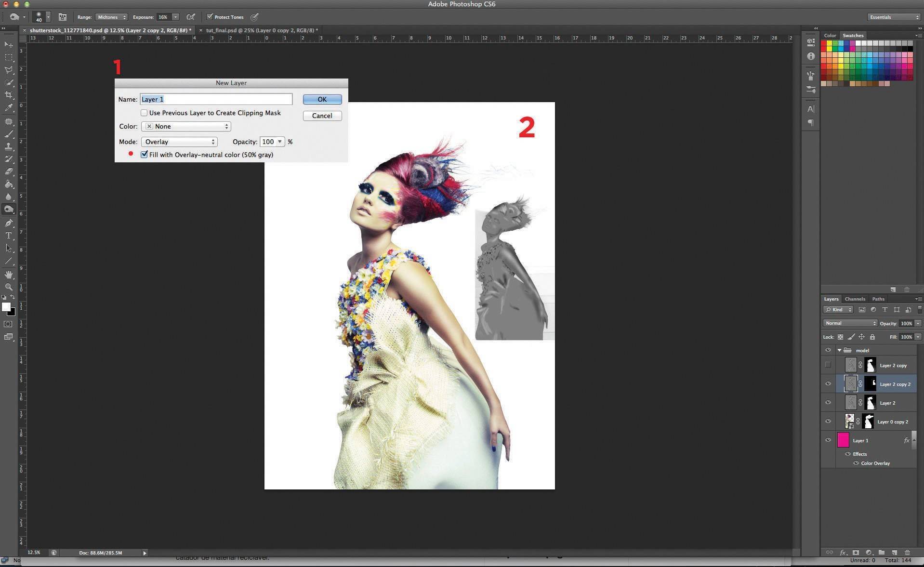Open the Range Midtones dropdown

pos(111,17)
